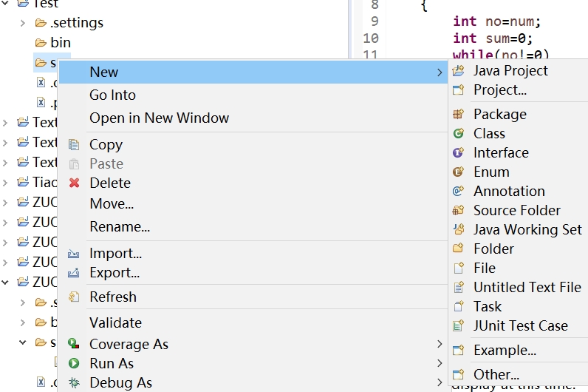The height and width of the screenshot is (392, 588).
Task: Click the Package icon
Action: [459, 115]
